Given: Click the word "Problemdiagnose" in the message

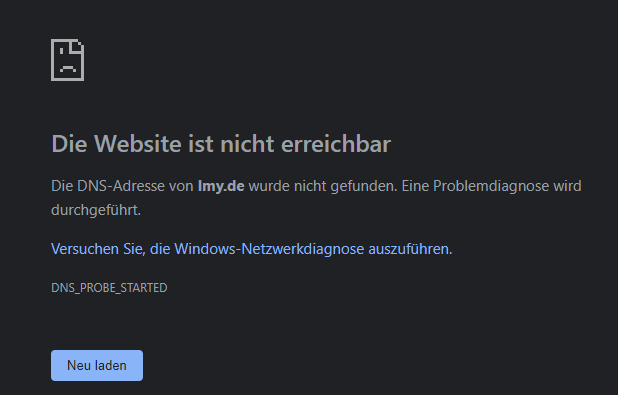Looking at the screenshot, I should coord(491,186).
